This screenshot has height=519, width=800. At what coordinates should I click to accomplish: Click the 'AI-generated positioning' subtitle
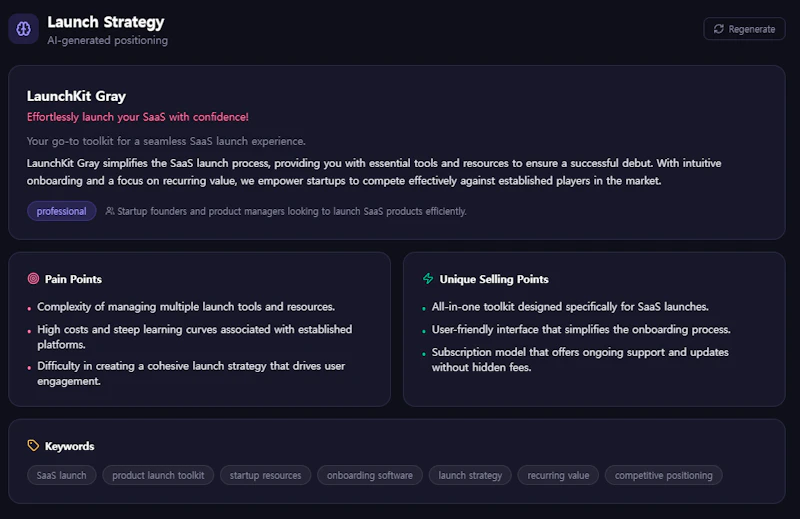(108, 40)
